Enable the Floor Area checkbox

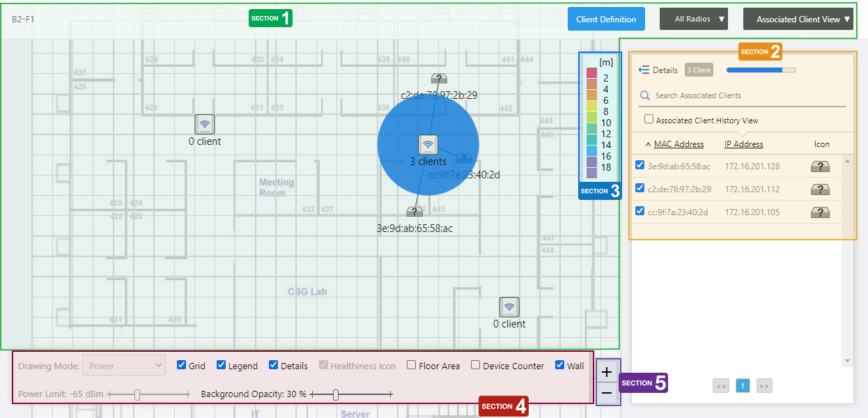pos(412,365)
